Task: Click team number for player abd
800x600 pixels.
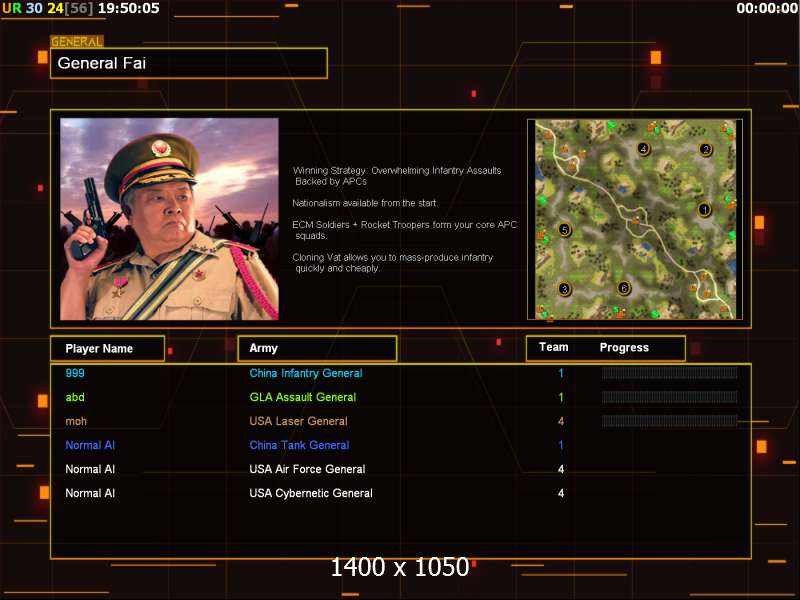Action: (561, 397)
